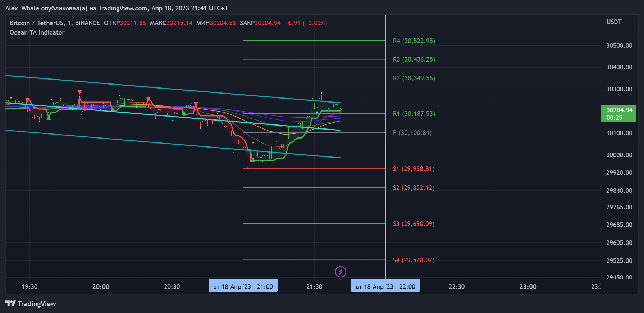Click the 21:30 time axis label

pyautogui.click(x=314, y=287)
